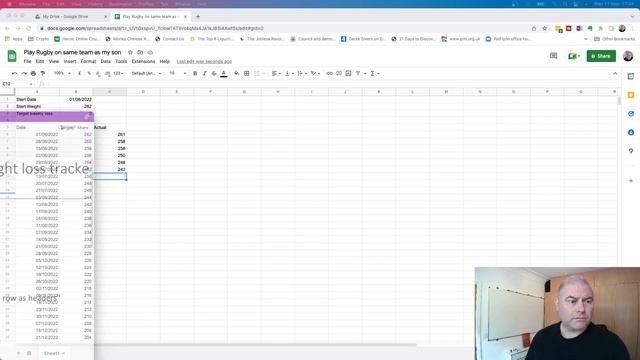Screen dimensions: 640x360
Task: Switch to My Drive browser tab
Action: (x=71, y=17)
